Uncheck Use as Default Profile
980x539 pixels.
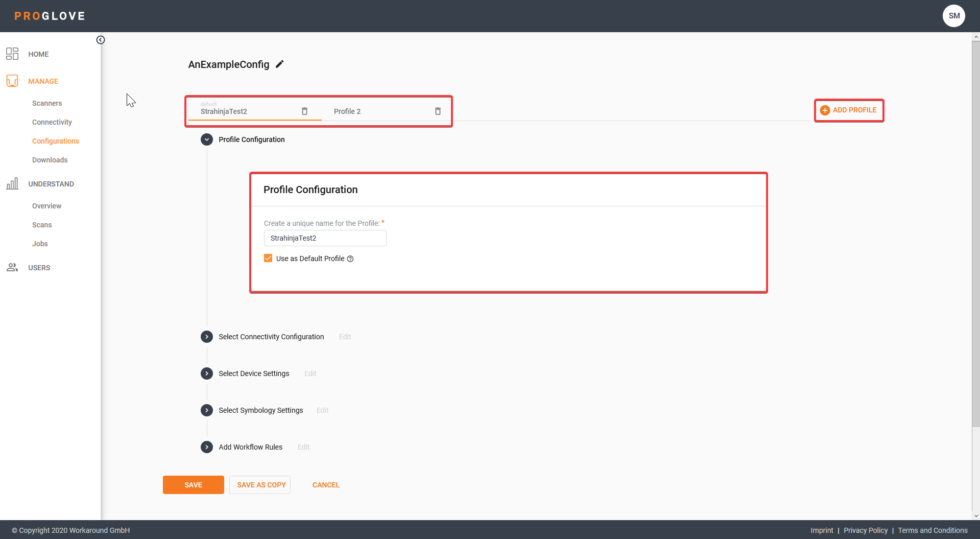coord(268,258)
